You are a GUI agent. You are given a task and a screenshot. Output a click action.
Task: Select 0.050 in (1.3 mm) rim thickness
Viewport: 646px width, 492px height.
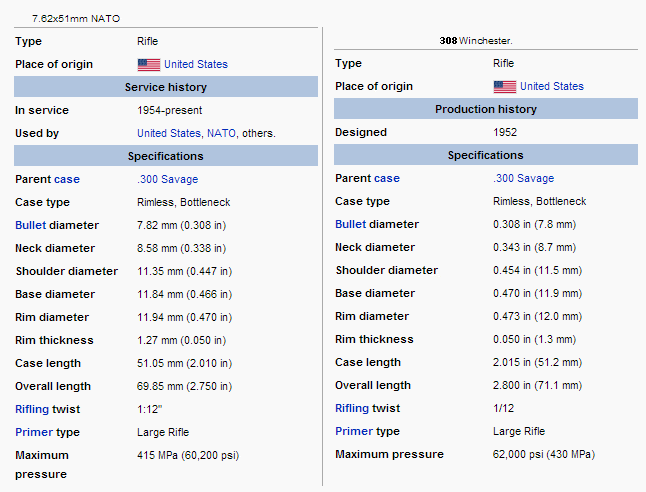point(535,340)
